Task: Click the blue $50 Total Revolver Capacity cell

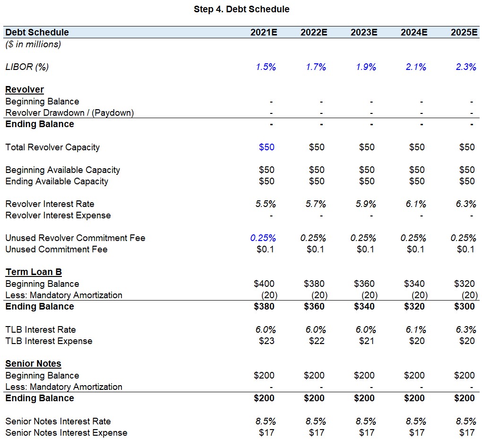Action: (267, 147)
